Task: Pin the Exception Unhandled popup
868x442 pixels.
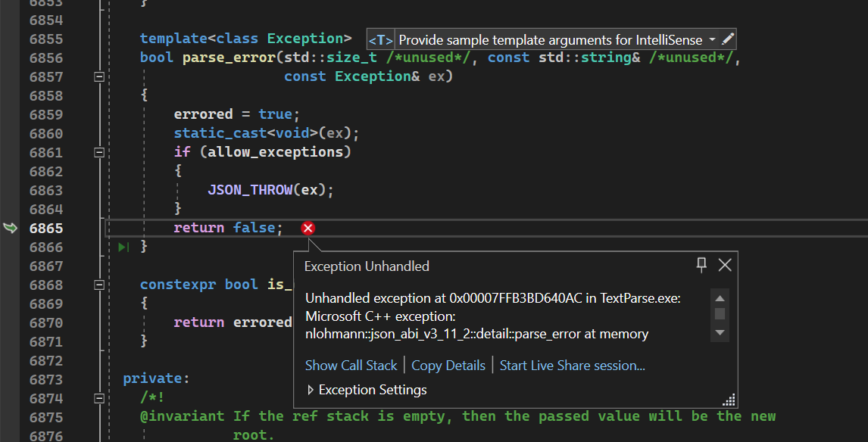Action: (x=701, y=265)
